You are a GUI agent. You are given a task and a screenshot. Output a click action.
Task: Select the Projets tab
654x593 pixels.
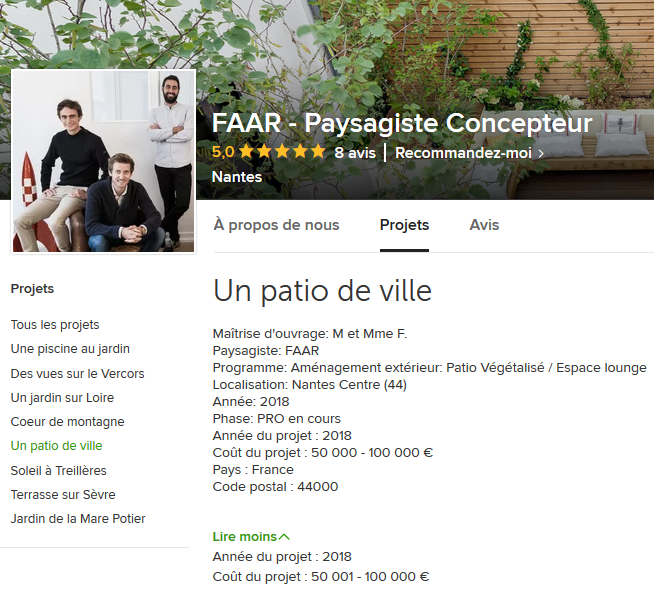coord(404,225)
